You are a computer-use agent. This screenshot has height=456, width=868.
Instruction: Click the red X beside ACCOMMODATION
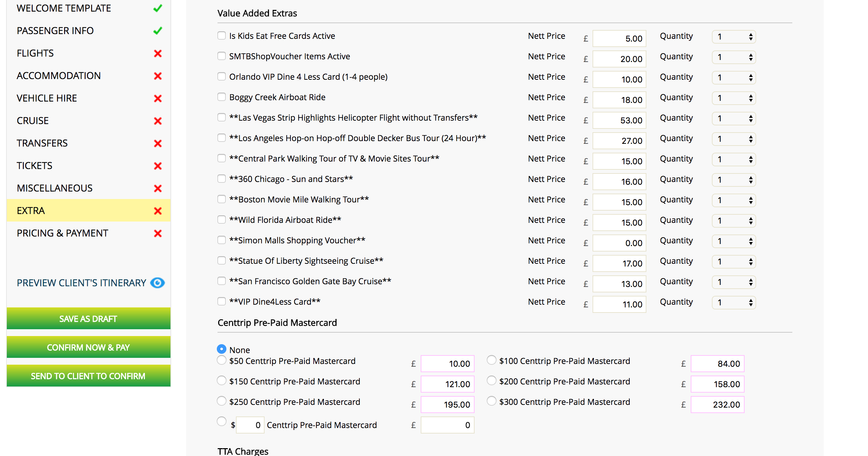[158, 76]
